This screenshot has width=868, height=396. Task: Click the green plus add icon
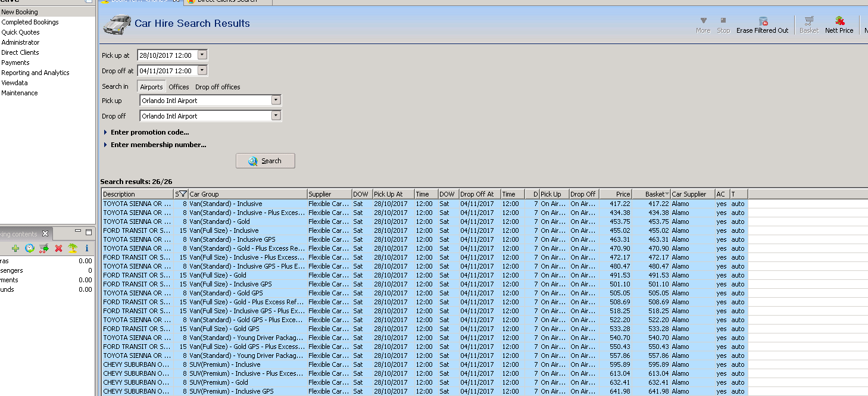[15, 248]
